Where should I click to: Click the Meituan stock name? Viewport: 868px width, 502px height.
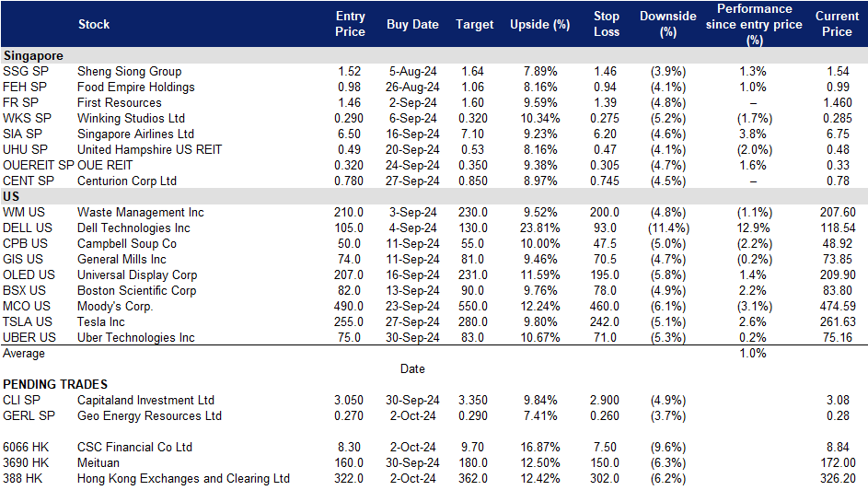[98, 462]
